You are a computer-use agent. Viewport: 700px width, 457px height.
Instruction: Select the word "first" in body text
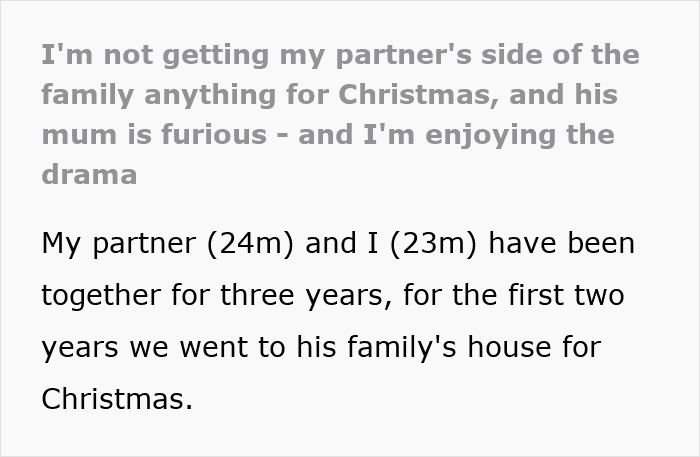[536, 295]
